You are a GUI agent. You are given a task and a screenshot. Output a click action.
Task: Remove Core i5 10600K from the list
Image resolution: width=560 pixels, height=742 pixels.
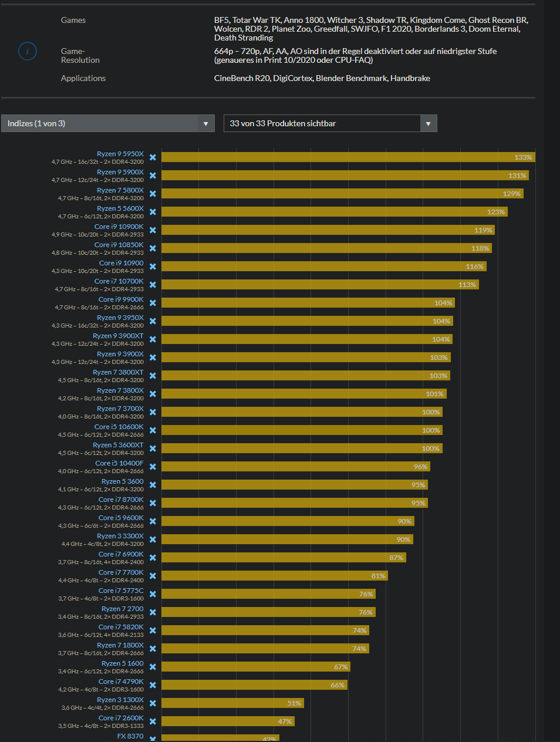point(153,430)
